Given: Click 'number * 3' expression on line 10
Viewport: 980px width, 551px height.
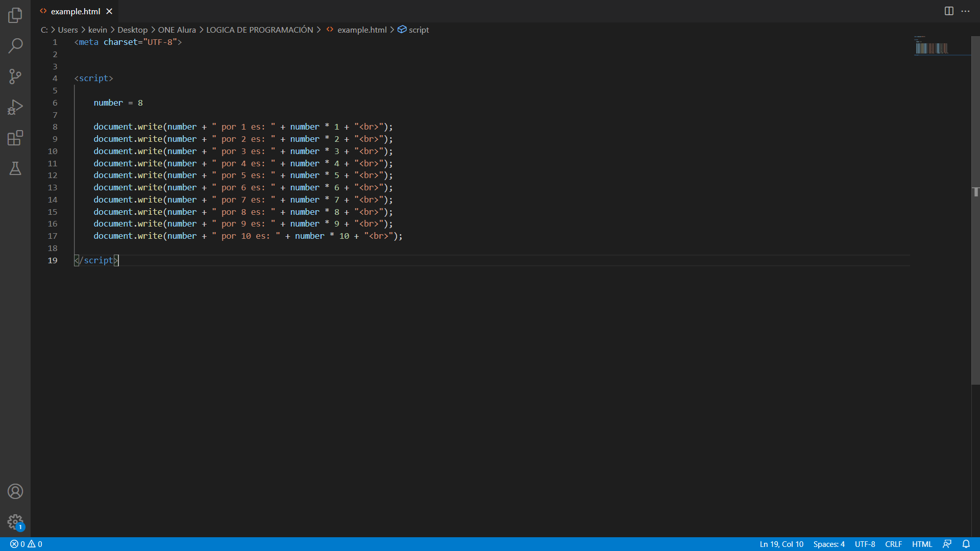Looking at the screenshot, I should (314, 151).
